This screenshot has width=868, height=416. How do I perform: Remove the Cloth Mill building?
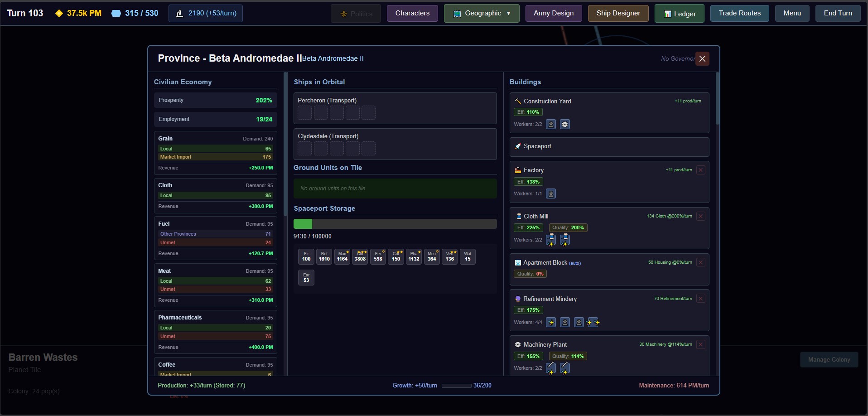pos(701,216)
